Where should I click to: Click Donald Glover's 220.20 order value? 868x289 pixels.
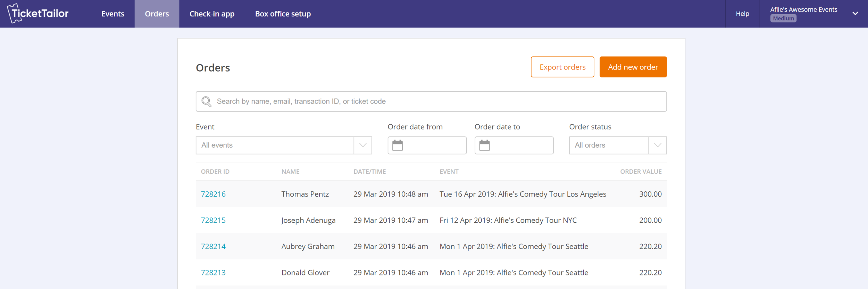tap(650, 273)
